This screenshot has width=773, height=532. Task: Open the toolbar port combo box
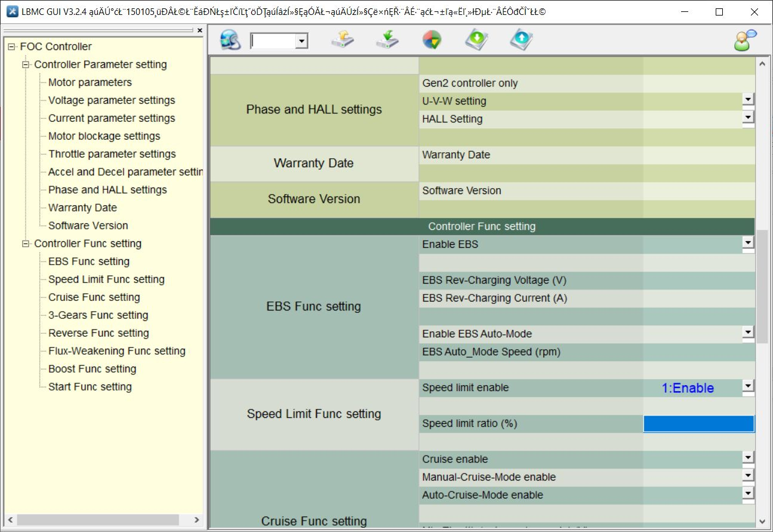(301, 41)
